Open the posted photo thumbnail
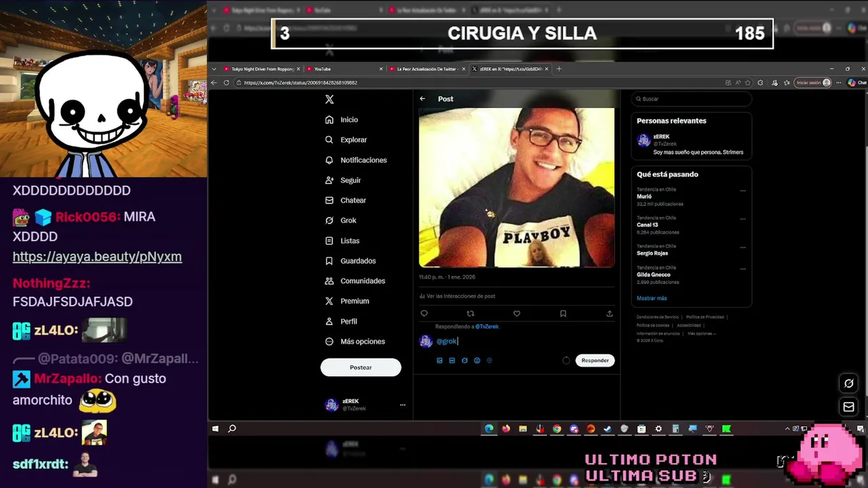 point(517,187)
